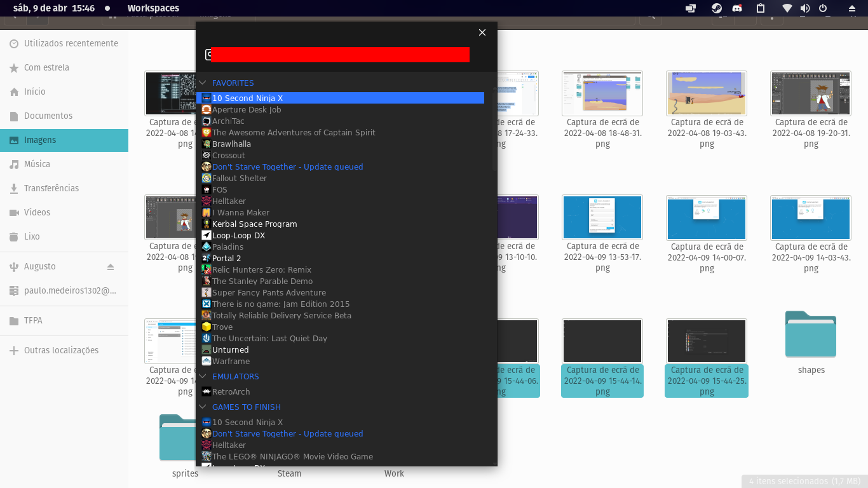Collapse the GAMES TO FINISH category
Viewport: 868px width, 488px height.
pos(203,407)
